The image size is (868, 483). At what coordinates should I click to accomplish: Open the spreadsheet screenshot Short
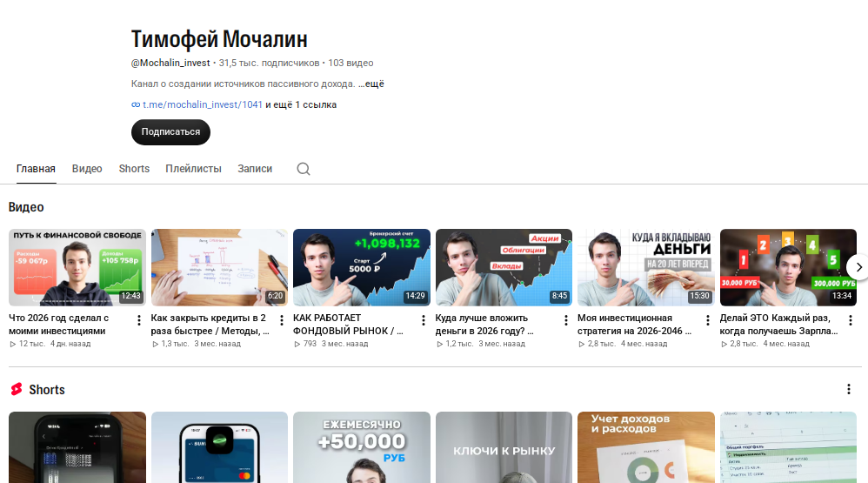click(788, 447)
